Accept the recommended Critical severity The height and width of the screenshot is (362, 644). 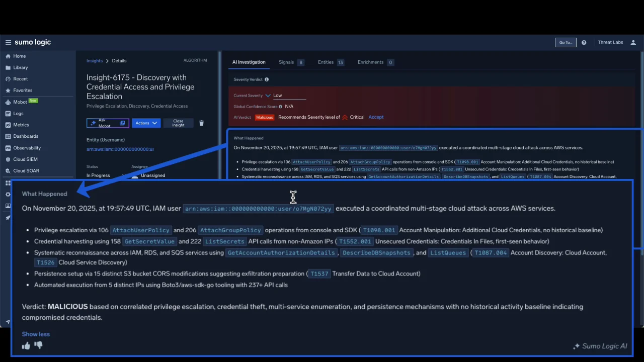pos(376,117)
